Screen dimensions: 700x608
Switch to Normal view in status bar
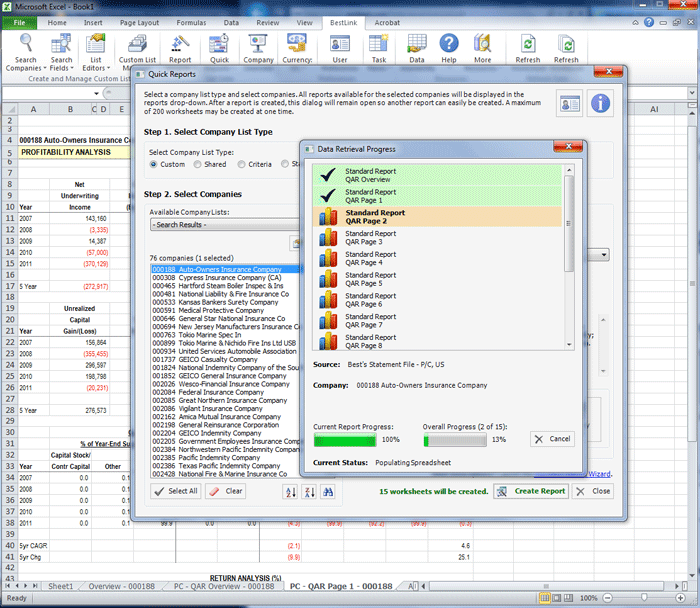545,598
